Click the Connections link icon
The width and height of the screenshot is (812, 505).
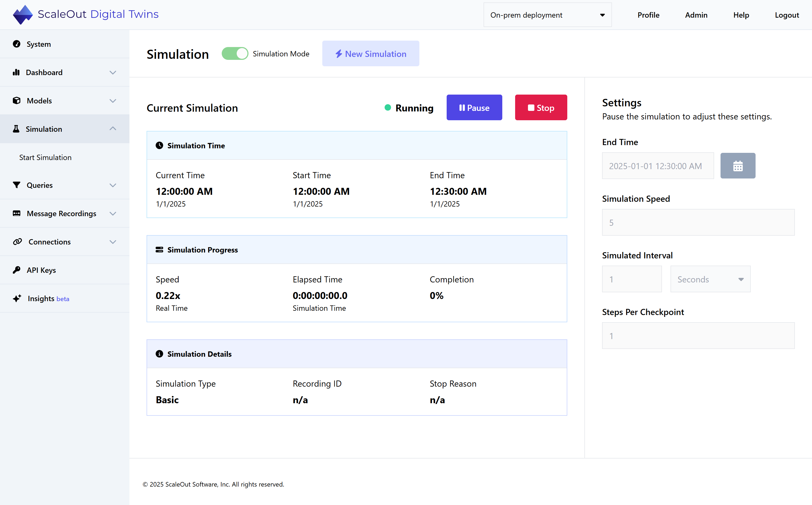tap(17, 242)
